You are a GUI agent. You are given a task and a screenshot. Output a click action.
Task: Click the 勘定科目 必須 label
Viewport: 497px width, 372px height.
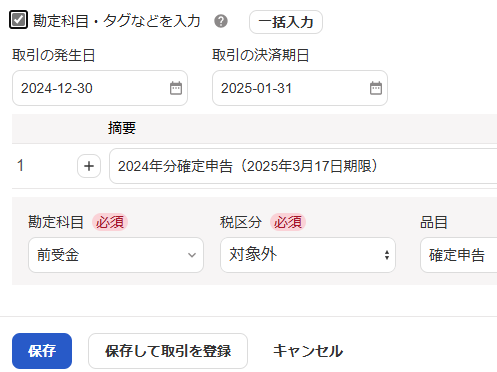77,222
